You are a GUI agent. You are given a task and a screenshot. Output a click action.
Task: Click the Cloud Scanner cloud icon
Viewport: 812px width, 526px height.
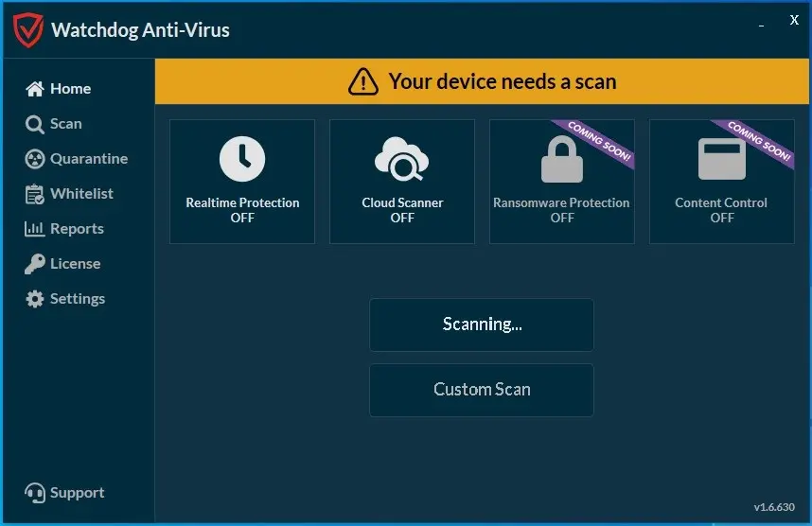pyautogui.click(x=402, y=159)
